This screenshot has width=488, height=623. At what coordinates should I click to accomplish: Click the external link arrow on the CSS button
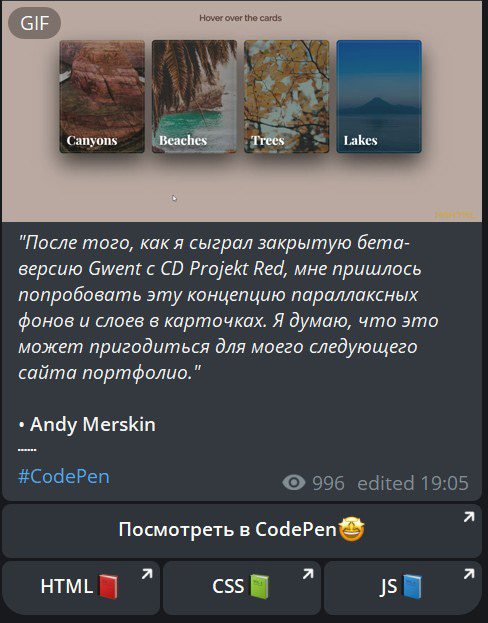(x=308, y=574)
